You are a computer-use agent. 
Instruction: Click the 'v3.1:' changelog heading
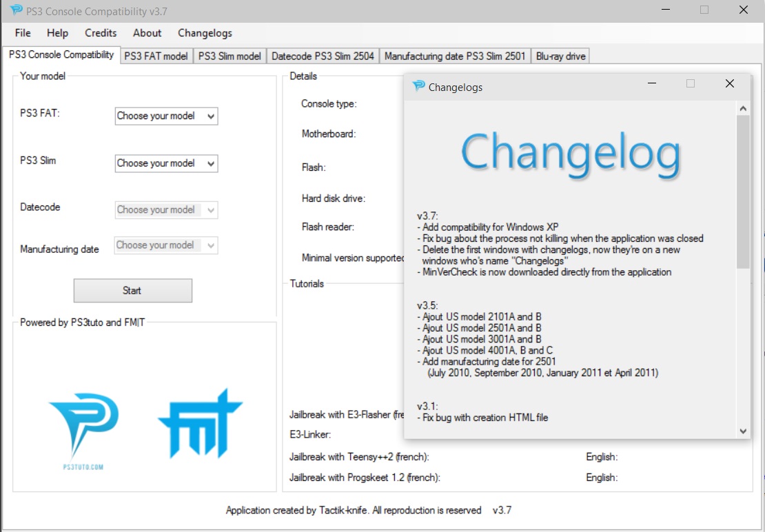[428, 407]
